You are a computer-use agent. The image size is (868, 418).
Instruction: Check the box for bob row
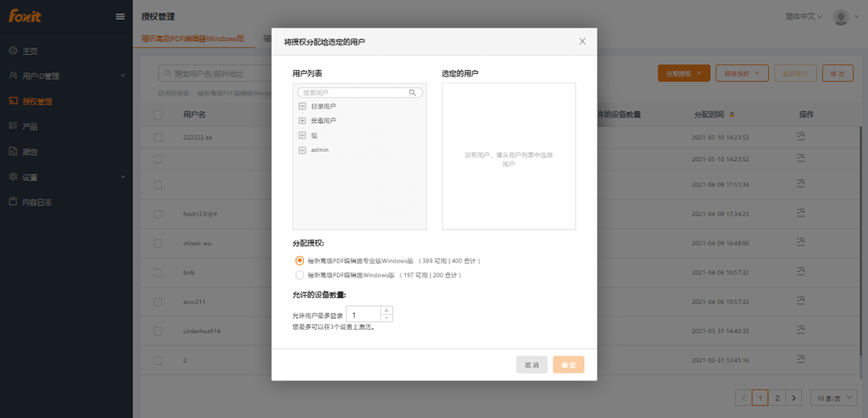click(158, 272)
